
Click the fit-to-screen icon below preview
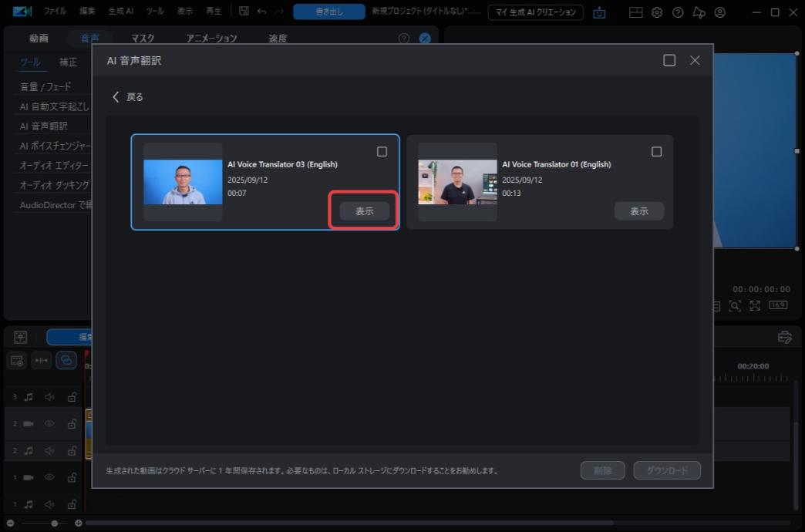[754, 305]
